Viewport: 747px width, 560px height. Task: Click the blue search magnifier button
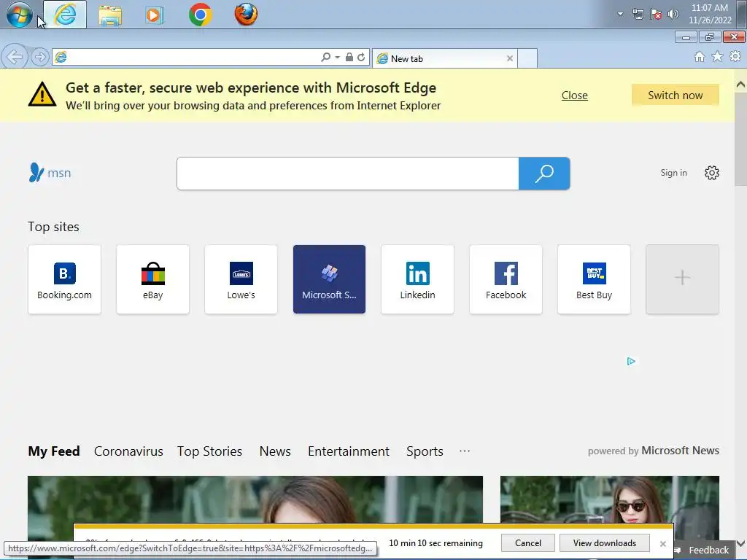pos(544,174)
